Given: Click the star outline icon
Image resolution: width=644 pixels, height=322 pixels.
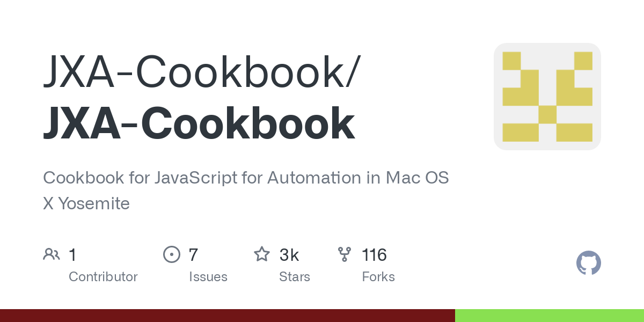Looking at the screenshot, I should point(262,254).
